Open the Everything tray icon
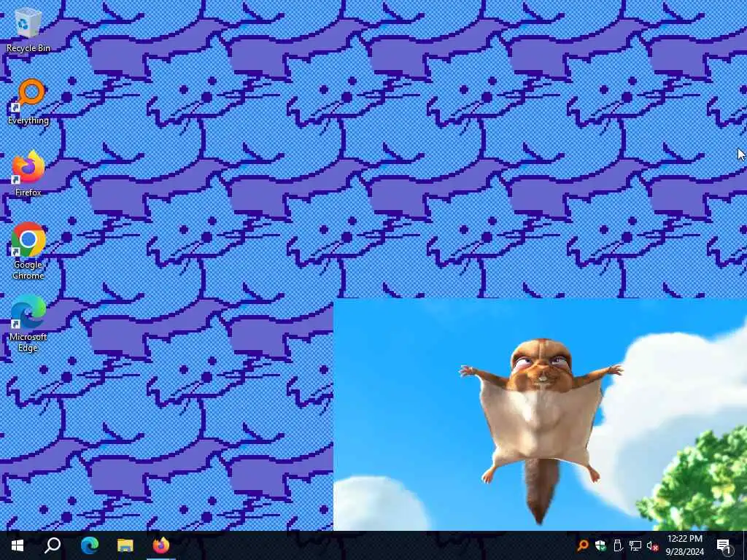747x560 pixels. [582, 545]
